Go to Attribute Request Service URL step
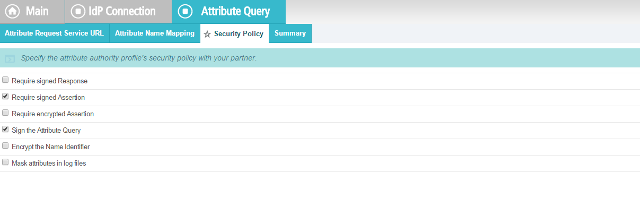This screenshot has width=644, height=215. [x=54, y=33]
